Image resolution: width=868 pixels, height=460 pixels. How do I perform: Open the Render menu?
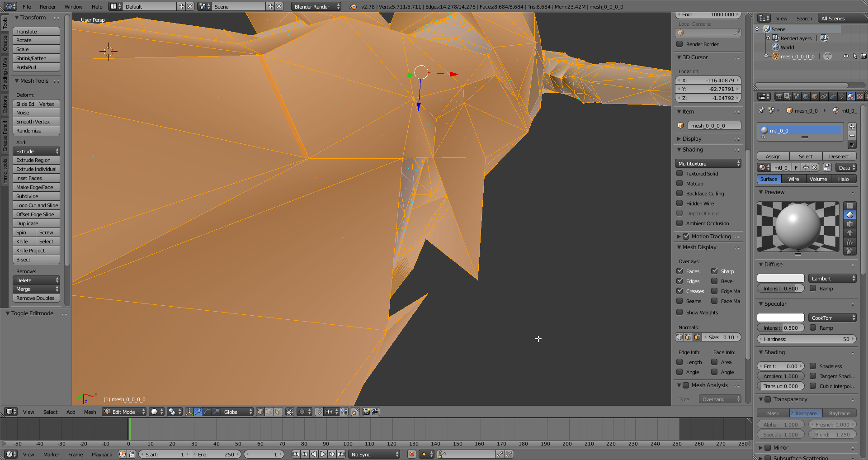coord(47,7)
